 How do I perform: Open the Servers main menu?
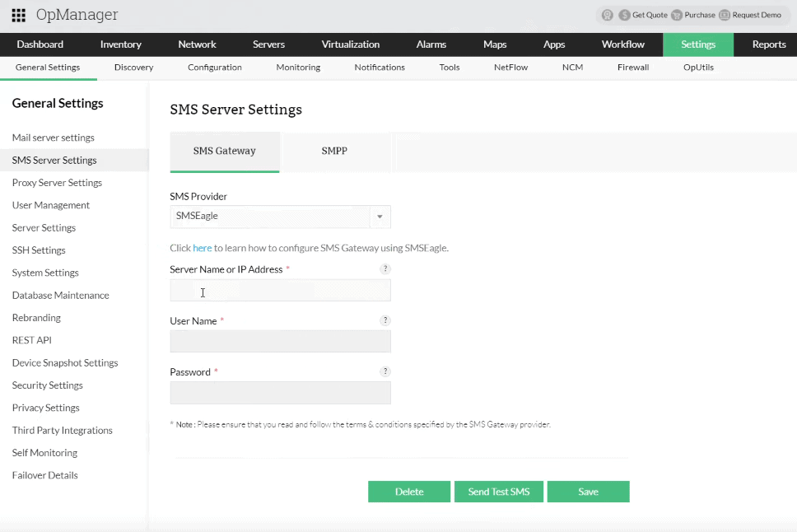tap(269, 44)
